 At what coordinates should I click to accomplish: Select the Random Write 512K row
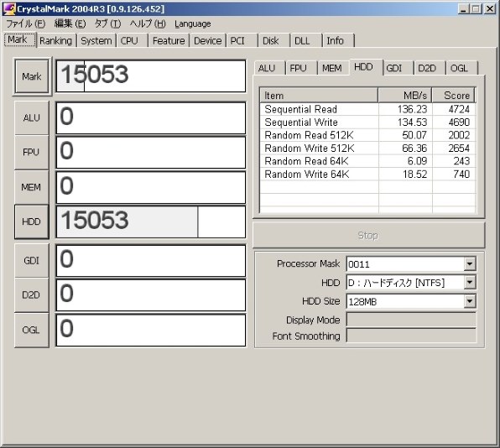[x=367, y=148]
